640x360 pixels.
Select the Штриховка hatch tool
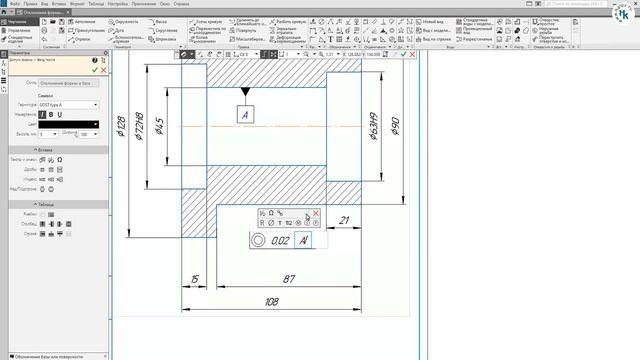point(162,40)
